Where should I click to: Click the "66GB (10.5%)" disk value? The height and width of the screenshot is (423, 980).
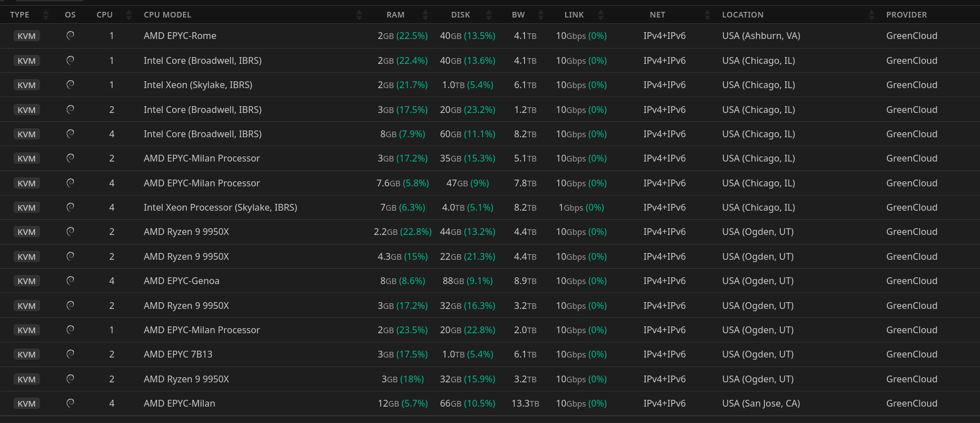(x=467, y=403)
